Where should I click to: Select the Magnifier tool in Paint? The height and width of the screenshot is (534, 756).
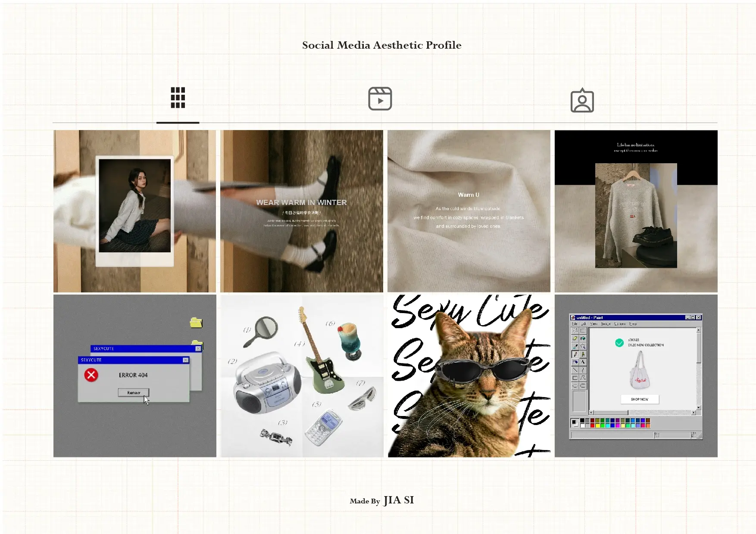pos(583,346)
